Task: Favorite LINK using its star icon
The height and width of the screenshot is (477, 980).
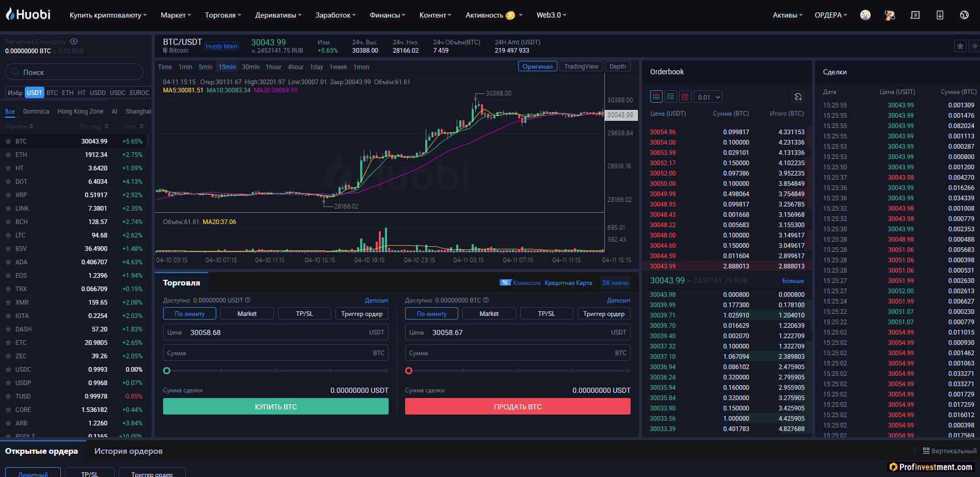Action: (8, 208)
